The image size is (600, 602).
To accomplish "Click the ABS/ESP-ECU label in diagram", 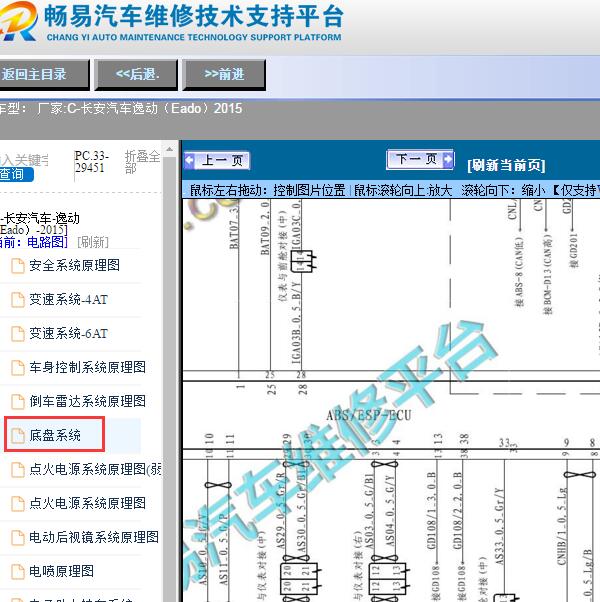I will click(x=369, y=415).
